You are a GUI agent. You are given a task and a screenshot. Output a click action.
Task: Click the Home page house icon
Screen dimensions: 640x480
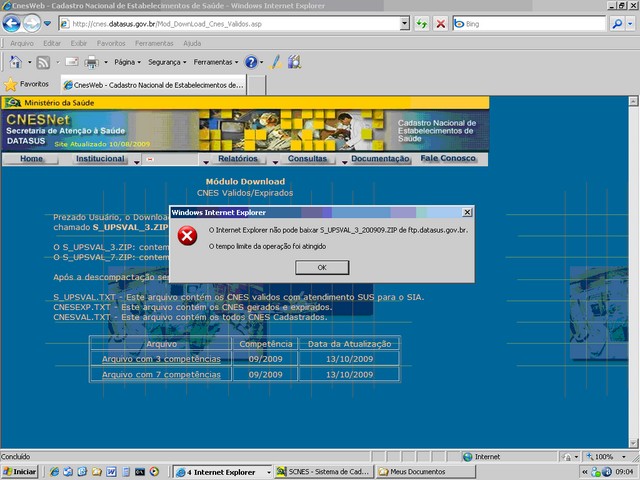click(x=16, y=62)
